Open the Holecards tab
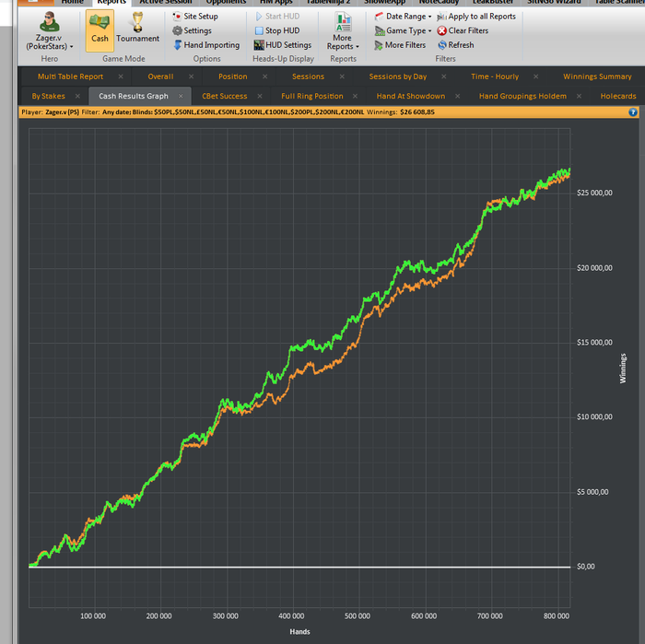This screenshot has height=644, width=645. pos(618,96)
